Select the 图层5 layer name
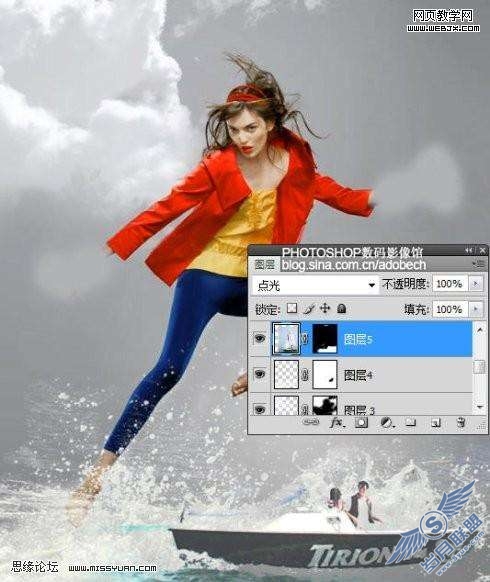Image resolution: width=490 pixels, height=582 pixels. (x=358, y=339)
